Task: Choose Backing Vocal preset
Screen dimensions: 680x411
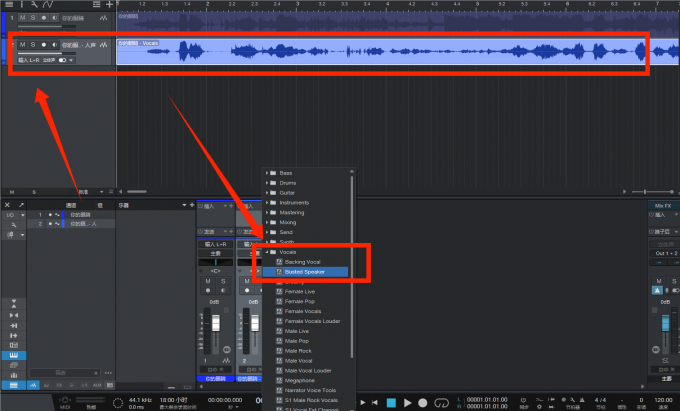Action: [x=302, y=262]
